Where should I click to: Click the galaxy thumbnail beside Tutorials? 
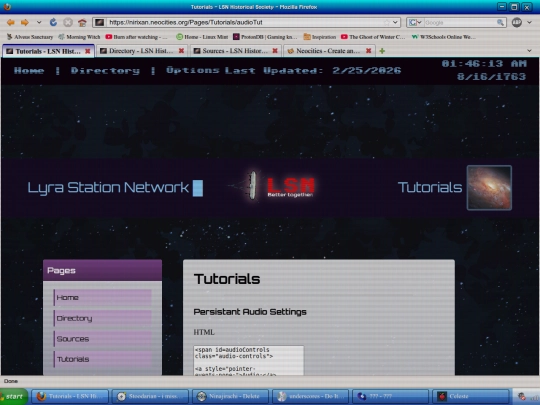coord(489,188)
